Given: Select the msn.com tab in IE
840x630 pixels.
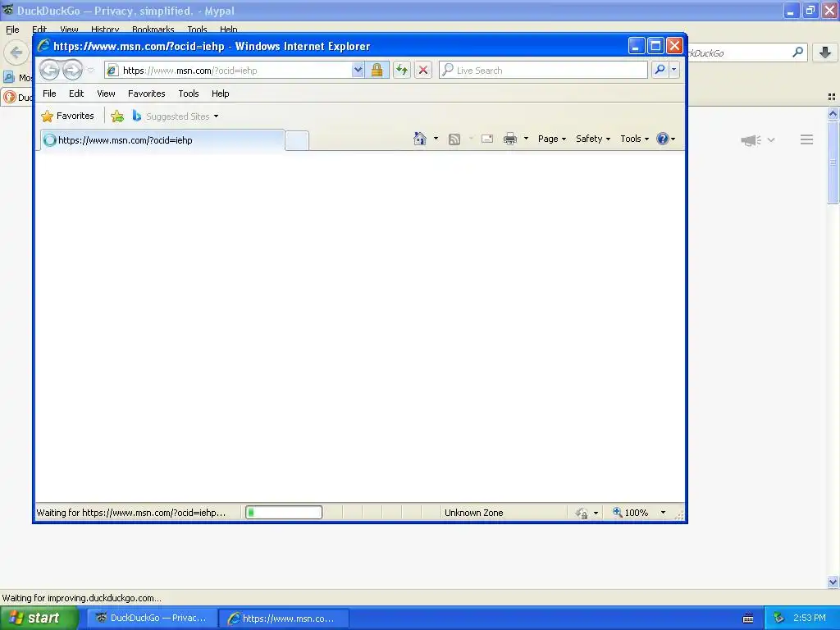Looking at the screenshot, I should pyautogui.click(x=162, y=140).
